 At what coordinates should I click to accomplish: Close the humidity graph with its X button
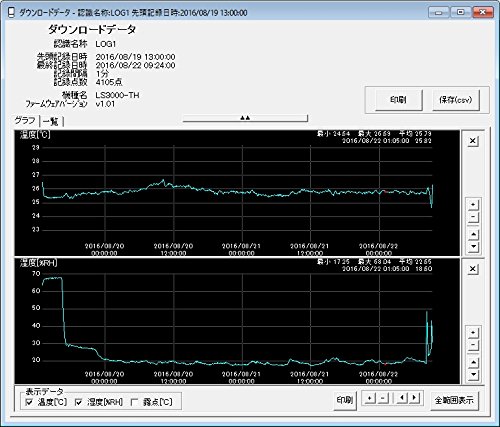[x=473, y=269]
